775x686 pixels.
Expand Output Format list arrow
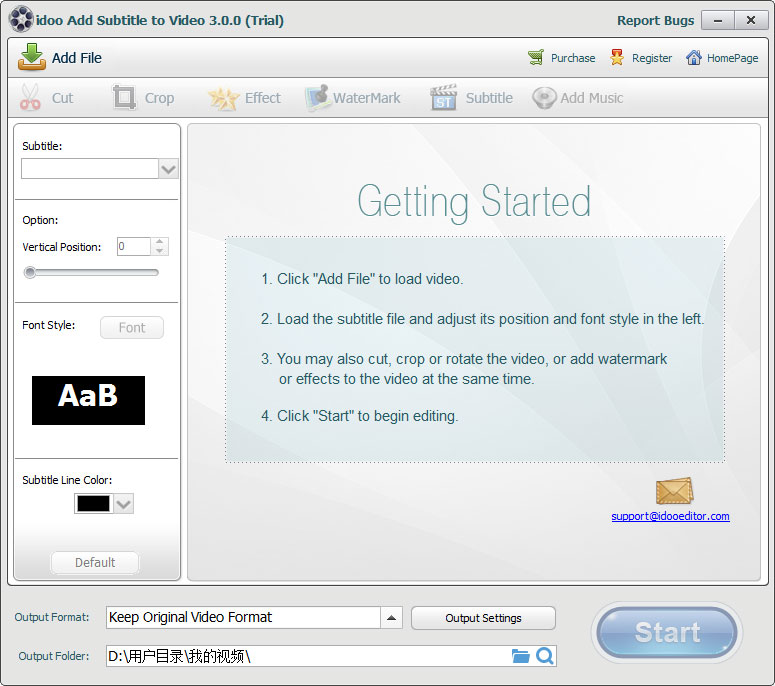391,618
